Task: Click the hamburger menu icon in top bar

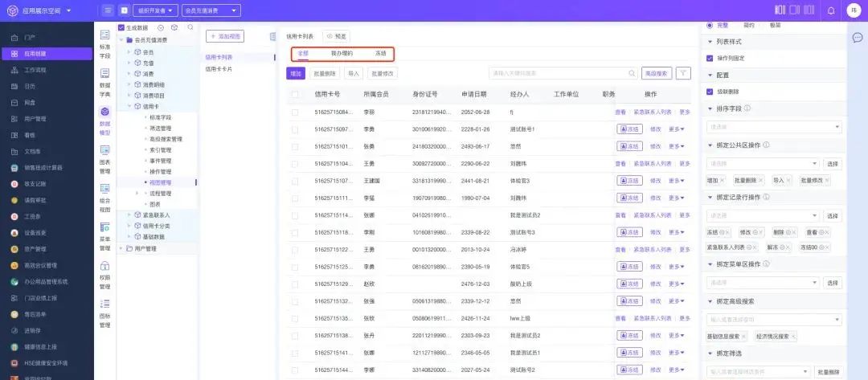Action: click(108, 10)
